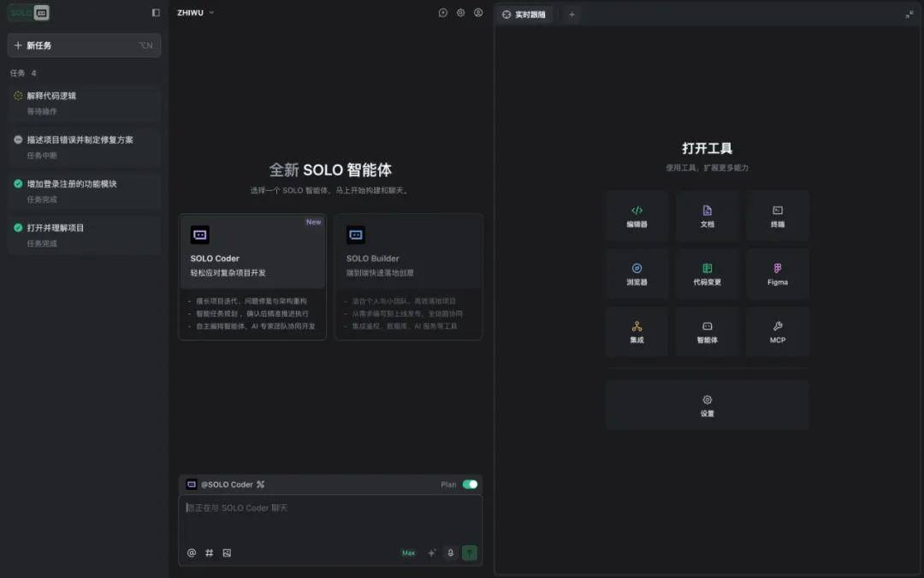The width and height of the screenshot is (924, 578).
Task: Send the message with green button
Action: point(470,552)
